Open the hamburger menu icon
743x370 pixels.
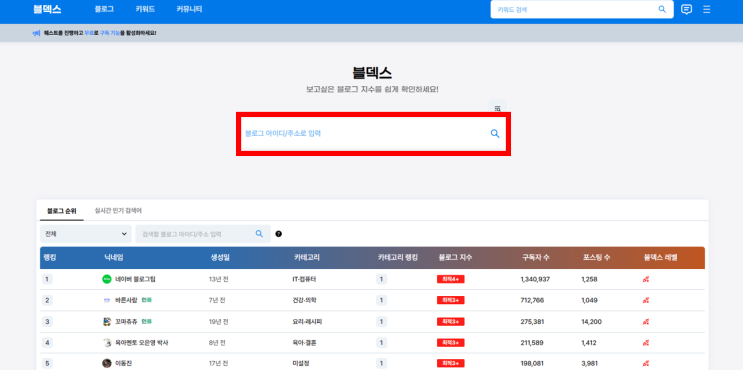coord(707,9)
